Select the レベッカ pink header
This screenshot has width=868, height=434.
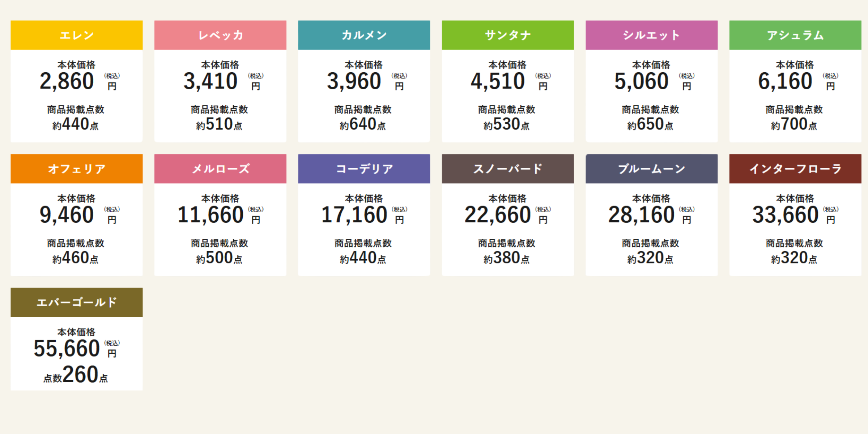pyautogui.click(x=220, y=35)
